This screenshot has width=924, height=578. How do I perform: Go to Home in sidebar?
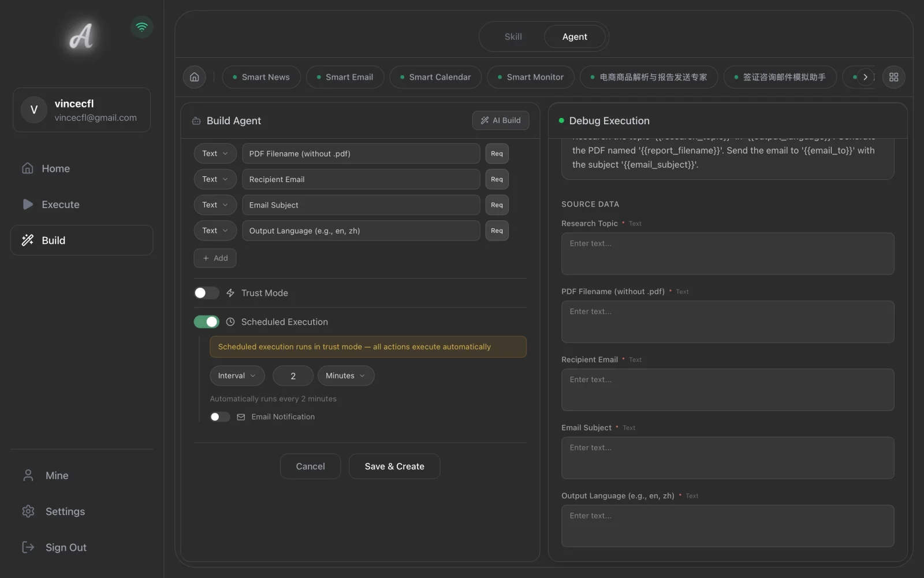tap(81, 168)
